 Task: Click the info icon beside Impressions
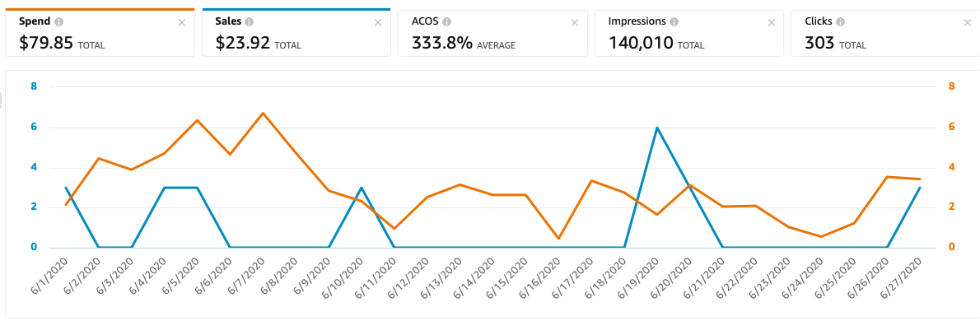click(x=674, y=22)
